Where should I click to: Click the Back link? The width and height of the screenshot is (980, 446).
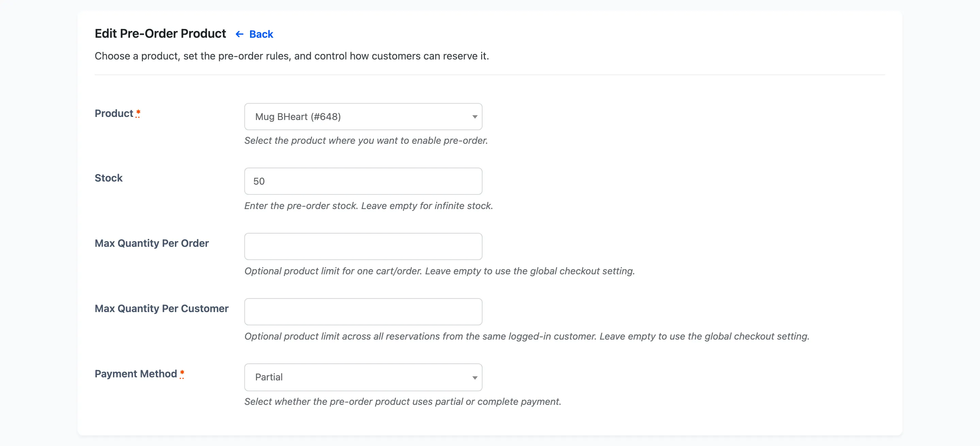254,34
